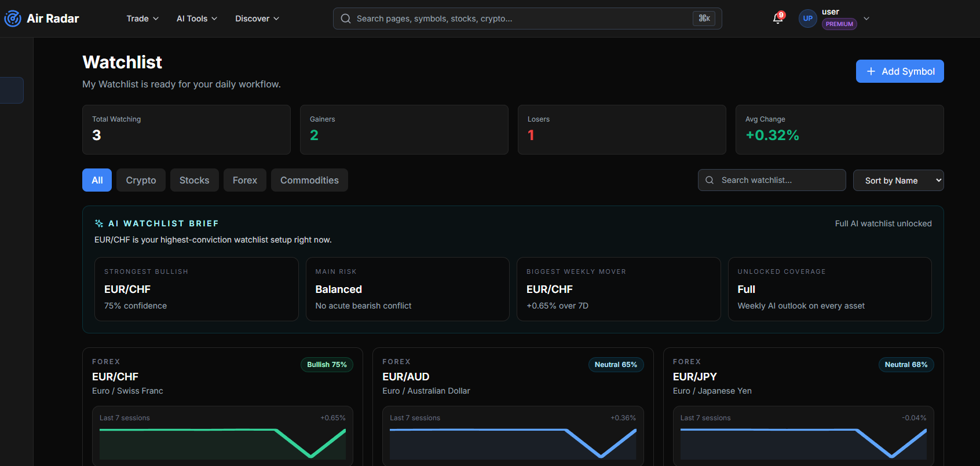
Task: Click the AI Watchlist Brief sparkle icon
Action: 99,223
